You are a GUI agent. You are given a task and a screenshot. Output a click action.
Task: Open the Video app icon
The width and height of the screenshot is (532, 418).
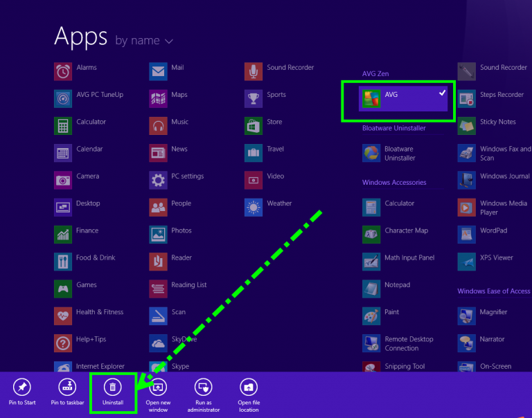click(254, 180)
